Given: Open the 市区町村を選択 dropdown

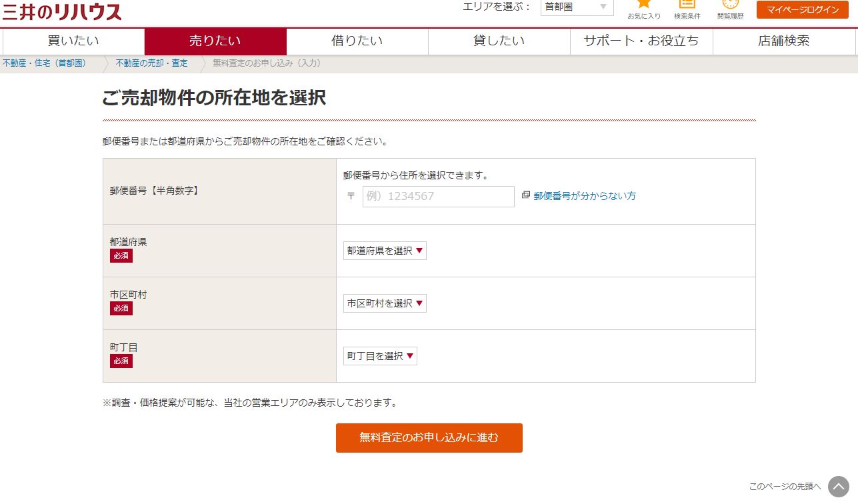Looking at the screenshot, I should (385, 303).
